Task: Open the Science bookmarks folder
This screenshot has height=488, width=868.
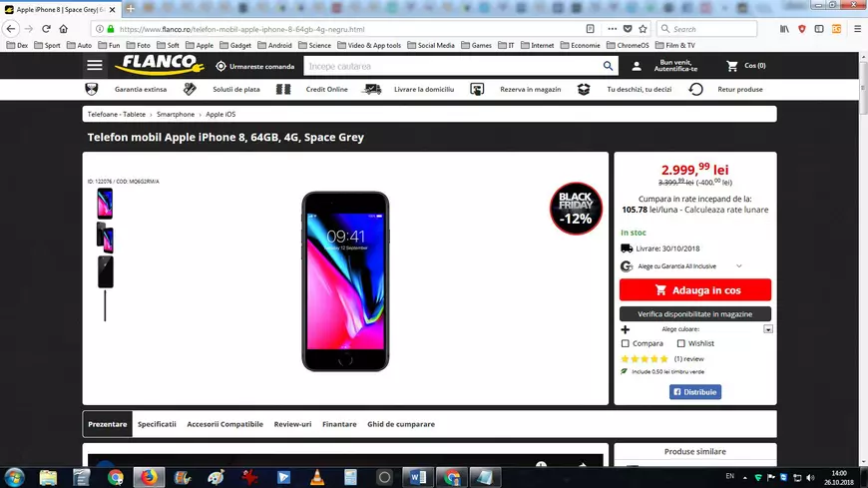Action: 314,46
